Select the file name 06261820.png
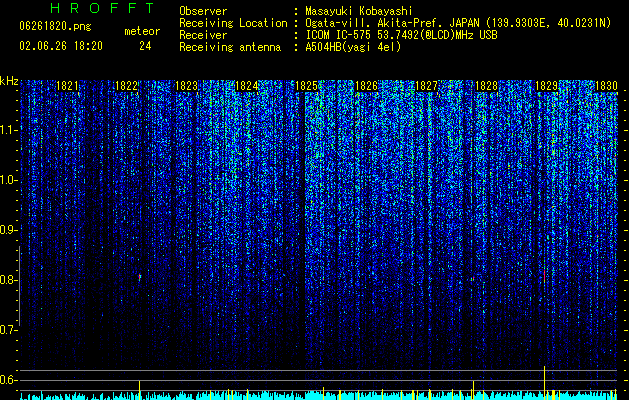 (55, 27)
